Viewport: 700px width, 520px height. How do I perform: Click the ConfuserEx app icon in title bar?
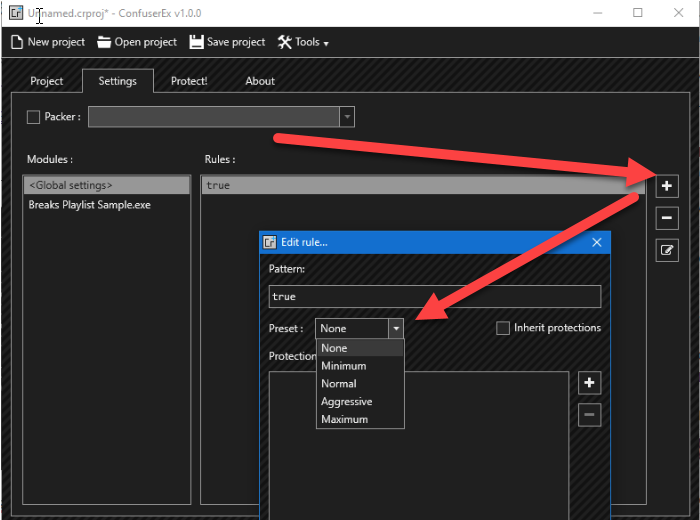[16, 13]
